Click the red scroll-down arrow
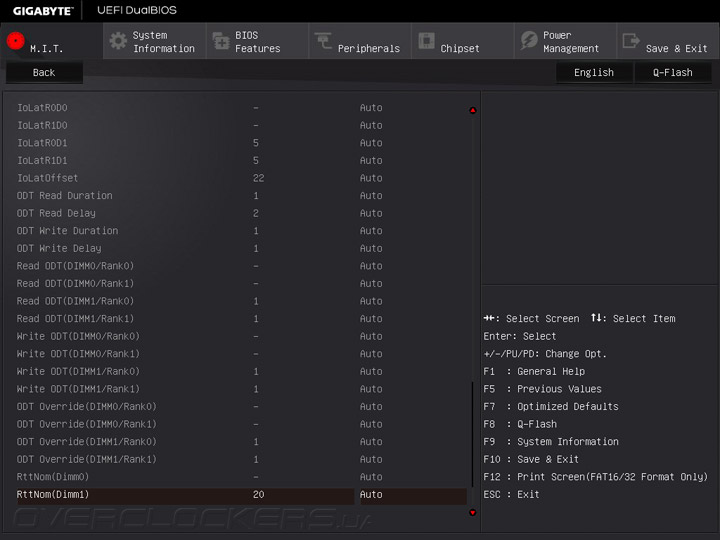Screen dimensions: 720x540 [x=472, y=512]
